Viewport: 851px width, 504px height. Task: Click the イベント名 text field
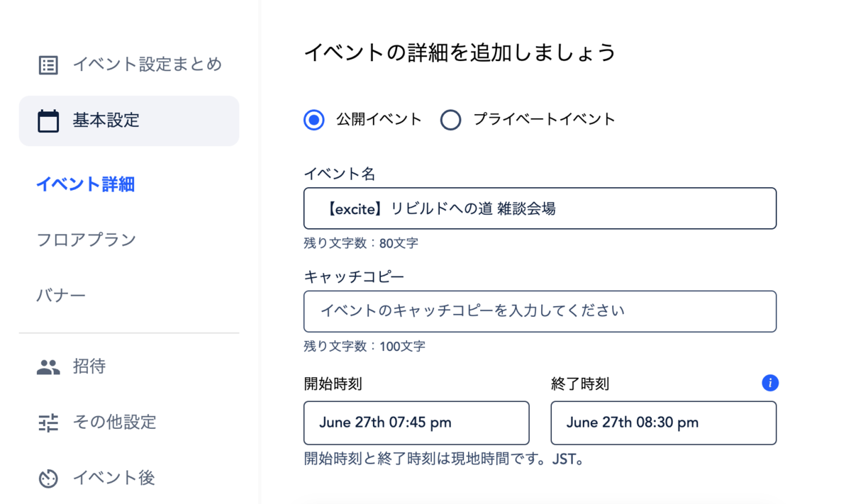pyautogui.click(x=540, y=208)
